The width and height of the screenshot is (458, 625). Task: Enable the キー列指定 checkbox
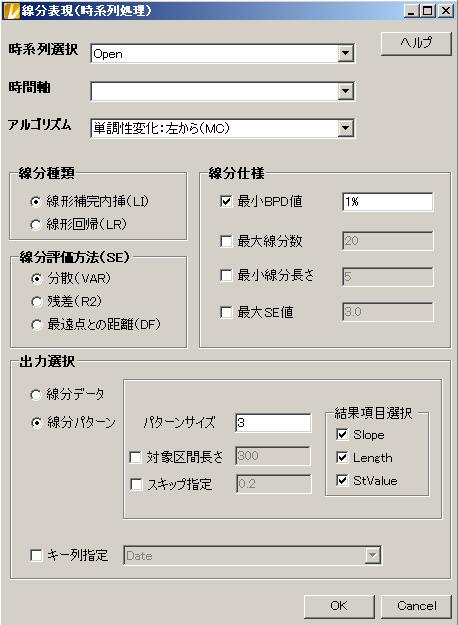coord(36,555)
